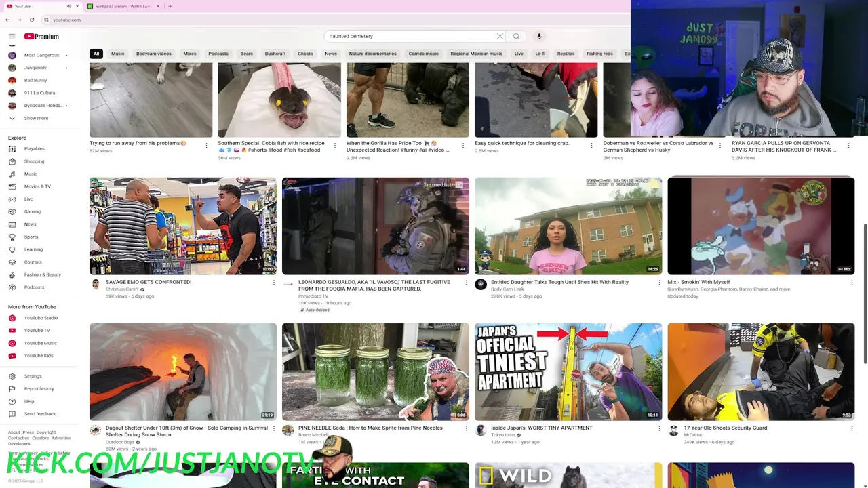Open YouTube Studio
The height and width of the screenshot is (488, 868).
(41, 318)
